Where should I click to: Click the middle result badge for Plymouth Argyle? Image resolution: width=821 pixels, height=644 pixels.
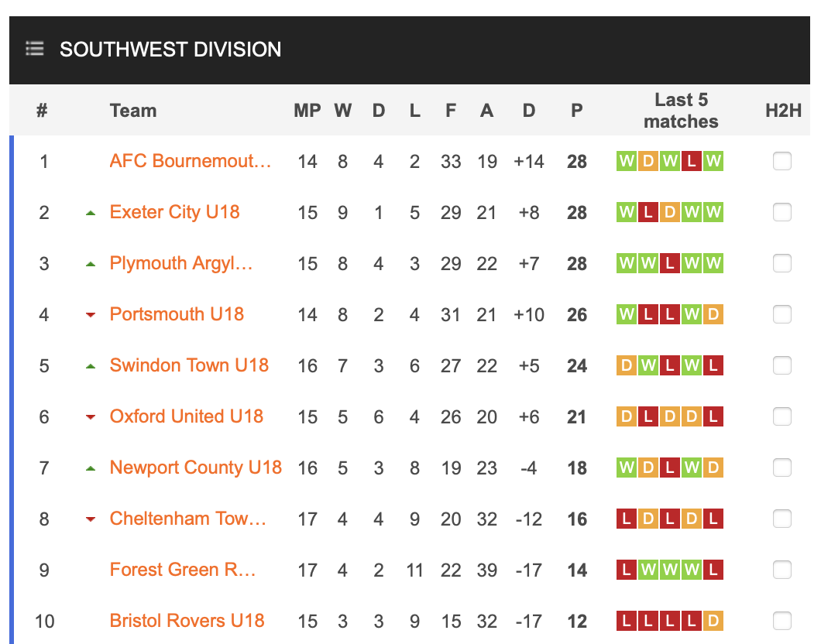[x=670, y=264]
